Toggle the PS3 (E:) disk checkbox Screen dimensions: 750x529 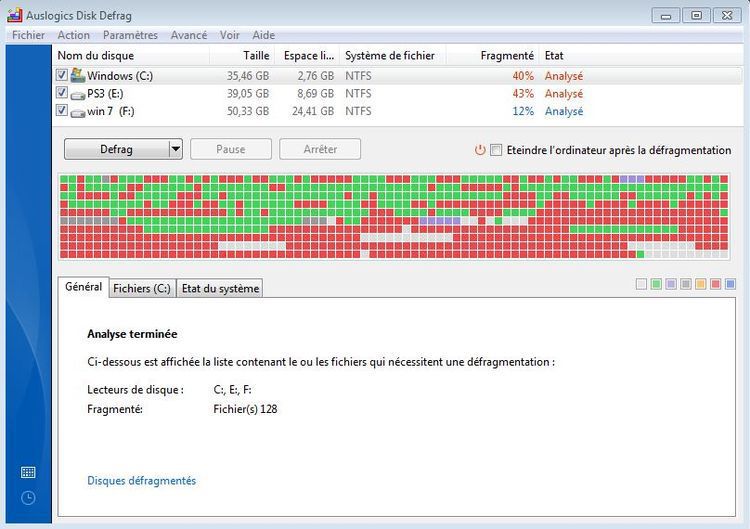coord(62,94)
